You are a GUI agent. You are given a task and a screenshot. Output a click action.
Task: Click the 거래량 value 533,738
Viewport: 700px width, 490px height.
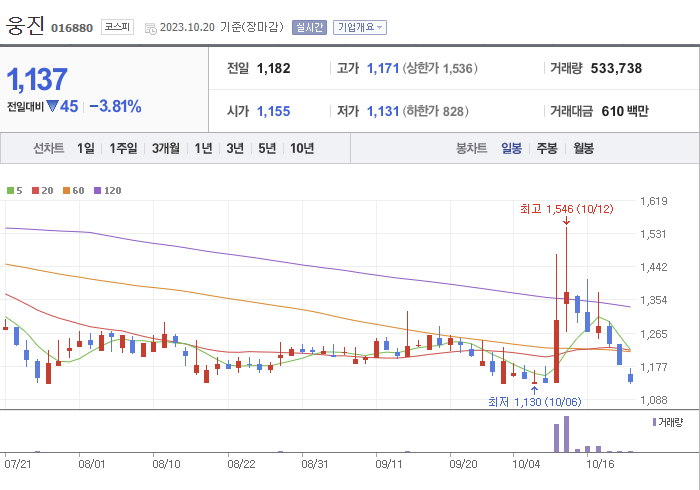click(x=617, y=68)
